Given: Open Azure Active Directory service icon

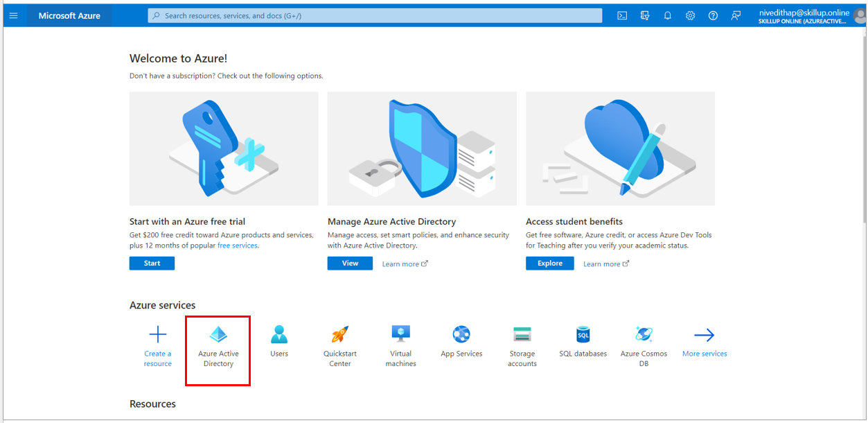Looking at the screenshot, I should pos(218,335).
